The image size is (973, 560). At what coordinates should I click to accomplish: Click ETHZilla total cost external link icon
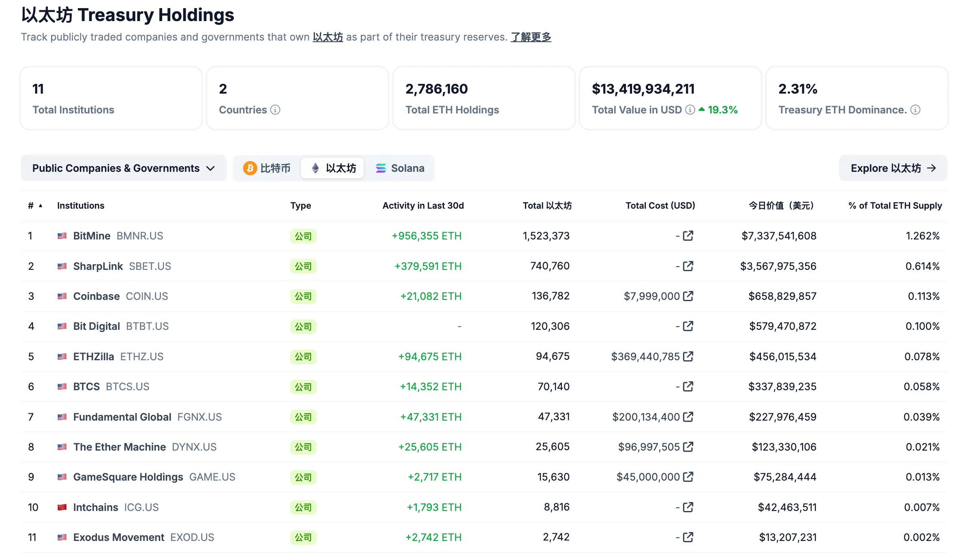point(688,357)
